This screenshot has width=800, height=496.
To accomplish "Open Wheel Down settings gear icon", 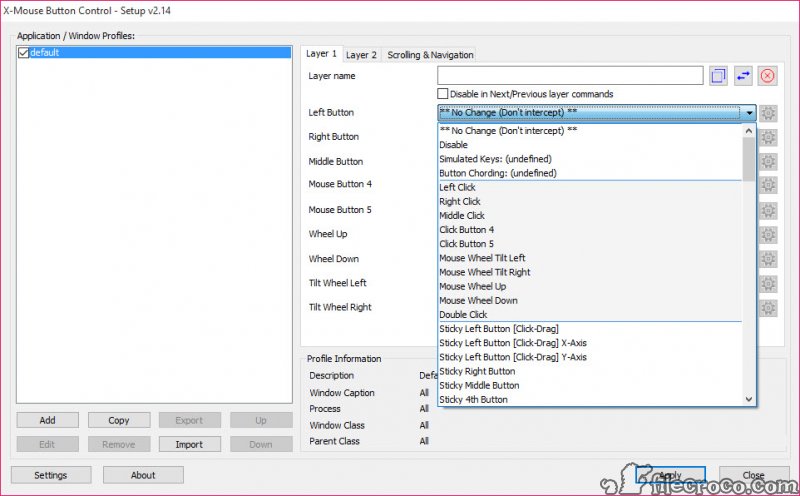I will [768, 259].
